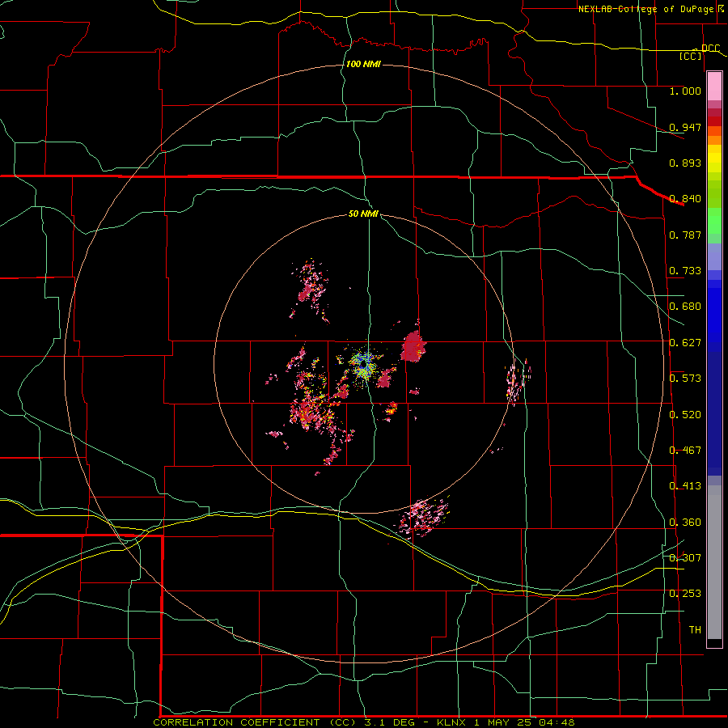Click the 50 NMI range ring label
Screen dimensions: 728x728
click(x=363, y=214)
